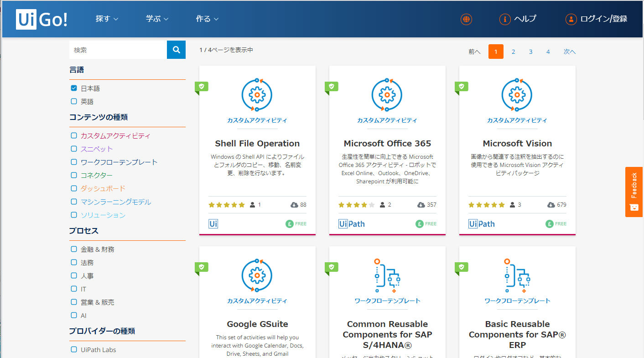Click download count icon on Microsoft Office 365
The height and width of the screenshot is (358, 644).
tap(421, 205)
